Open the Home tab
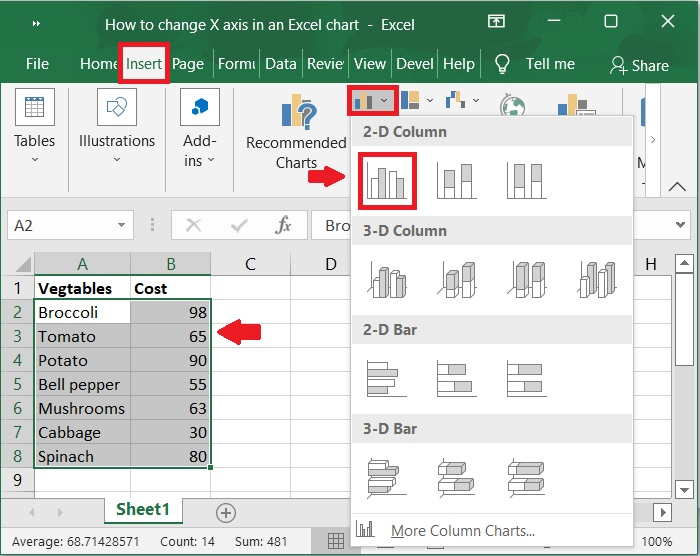The image size is (700, 556). [x=98, y=64]
